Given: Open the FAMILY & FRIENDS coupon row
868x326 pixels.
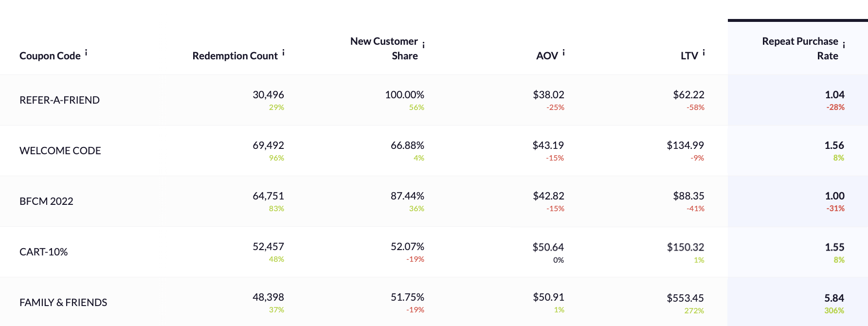Looking at the screenshot, I should click(x=63, y=303).
